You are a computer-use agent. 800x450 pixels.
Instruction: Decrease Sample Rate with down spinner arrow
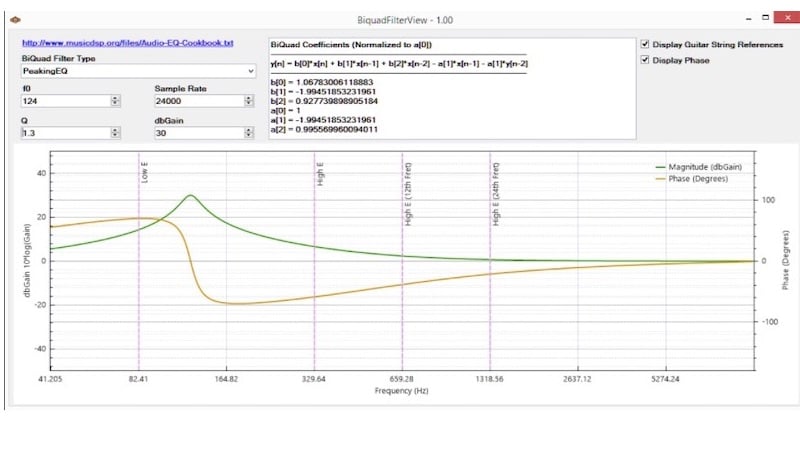[x=249, y=104]
